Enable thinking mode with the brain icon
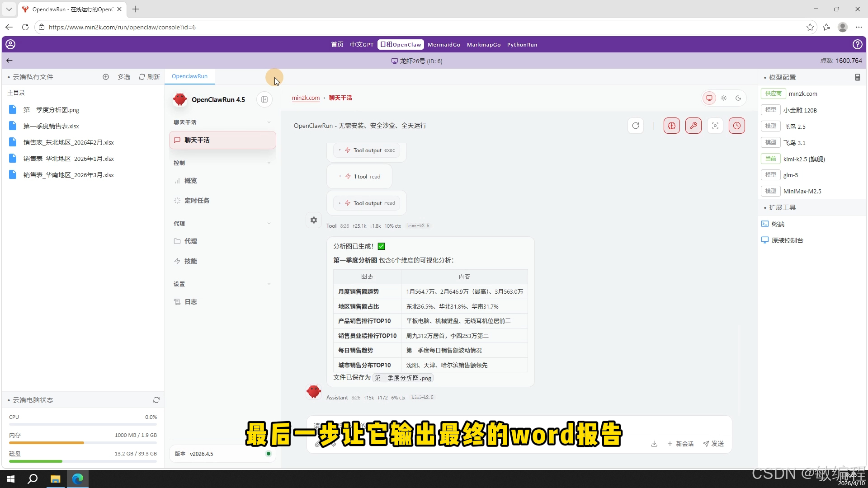Screen dimensions: 868x488 pyautogui.click(x=671, y=126)
